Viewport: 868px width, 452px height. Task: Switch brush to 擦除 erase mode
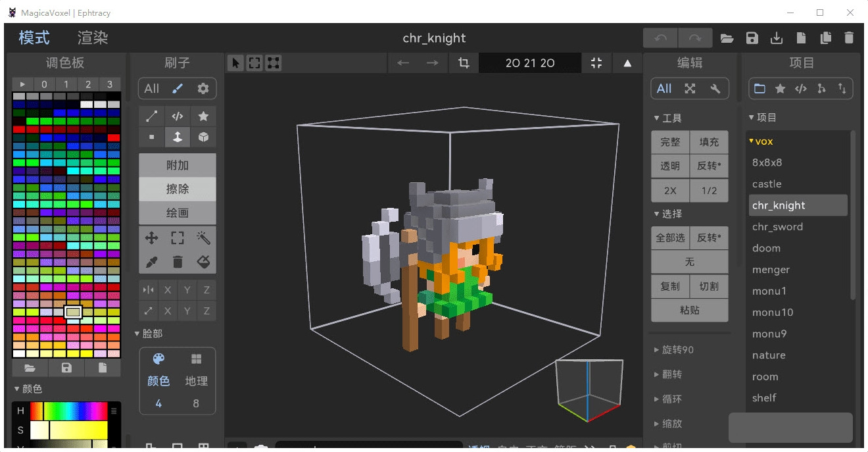point(177,189)
